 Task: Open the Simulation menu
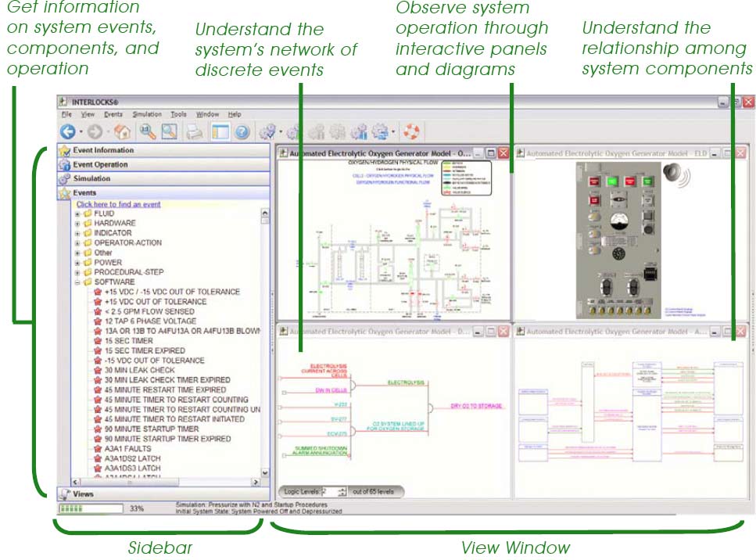[147, 114]
